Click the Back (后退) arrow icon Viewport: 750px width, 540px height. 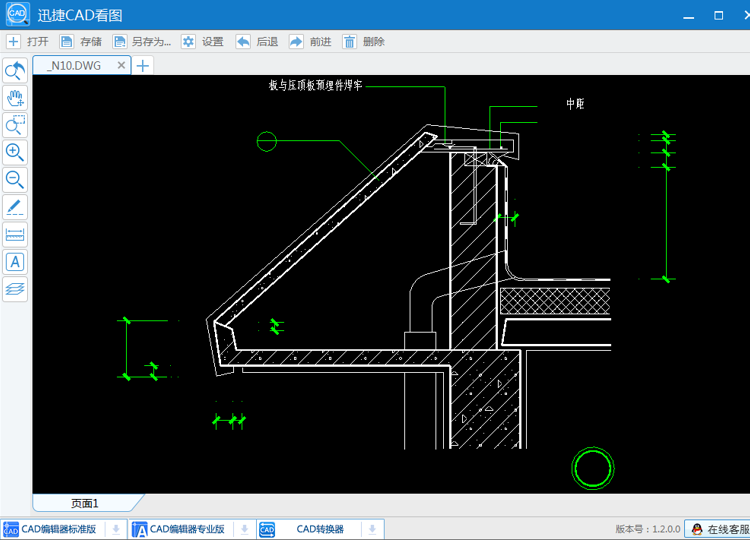tap(243, 42)
